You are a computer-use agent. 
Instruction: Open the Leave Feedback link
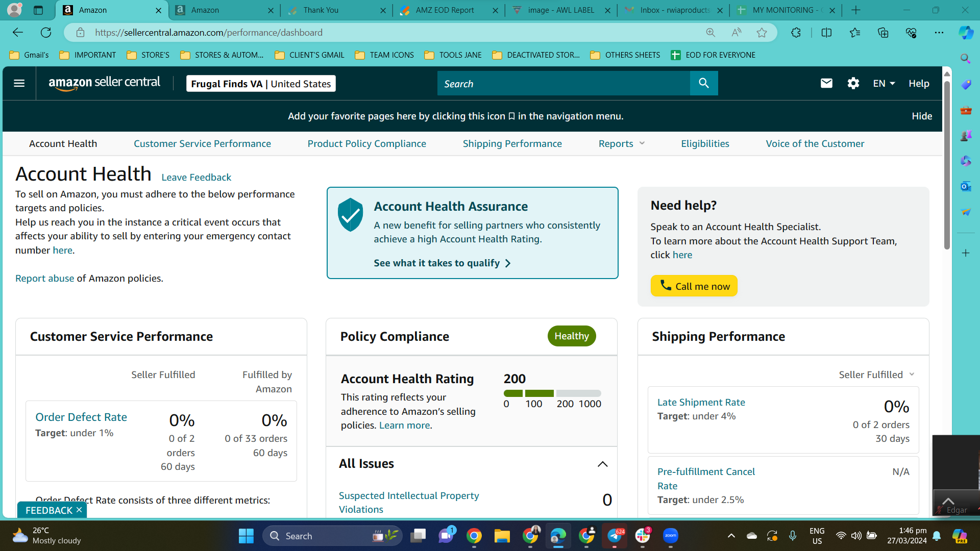tap(196, 177)
